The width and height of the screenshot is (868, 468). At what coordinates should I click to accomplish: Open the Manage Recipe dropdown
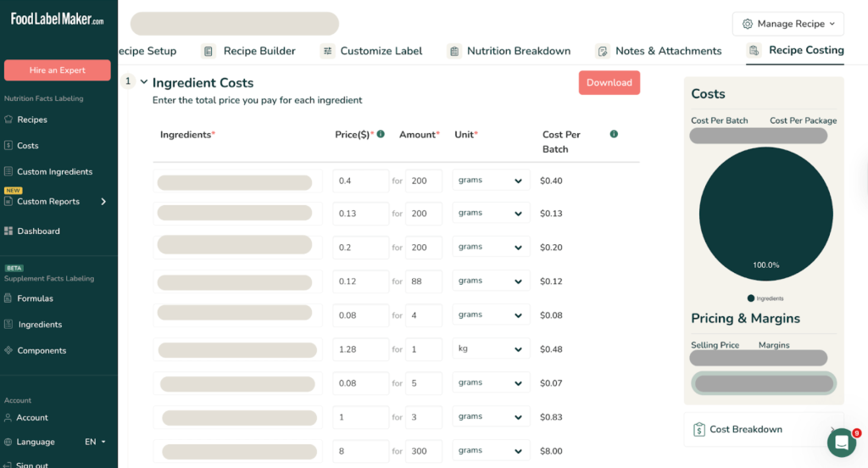coord(788,24)
